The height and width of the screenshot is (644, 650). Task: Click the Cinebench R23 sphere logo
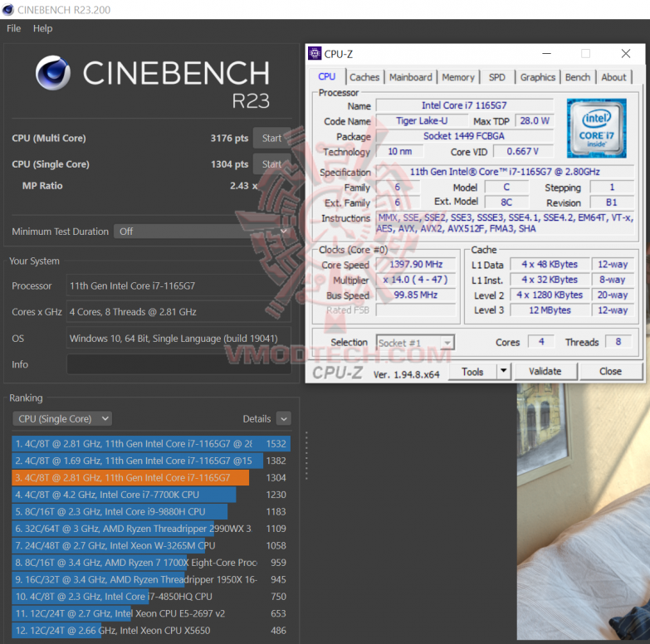(53, 73)
